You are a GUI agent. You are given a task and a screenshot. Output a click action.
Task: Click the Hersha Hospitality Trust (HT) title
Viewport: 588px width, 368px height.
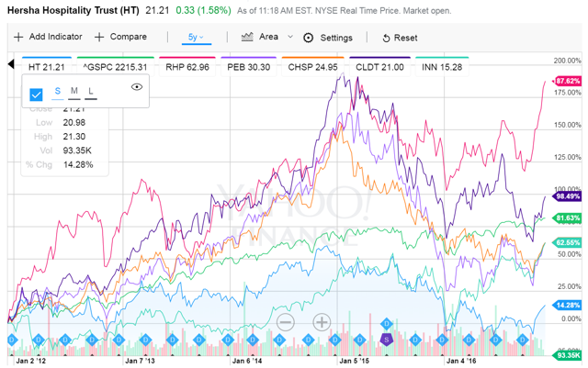pos(73,10)
